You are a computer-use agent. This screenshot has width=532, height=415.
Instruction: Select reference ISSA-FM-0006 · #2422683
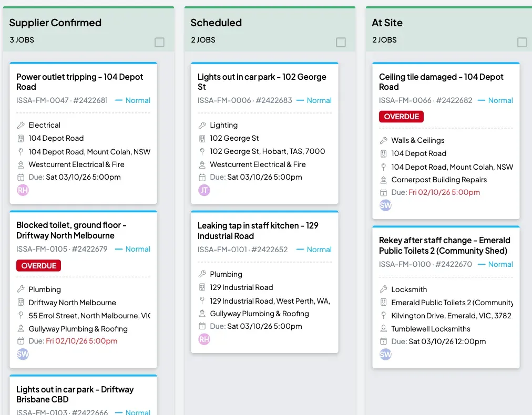point(245,100)
